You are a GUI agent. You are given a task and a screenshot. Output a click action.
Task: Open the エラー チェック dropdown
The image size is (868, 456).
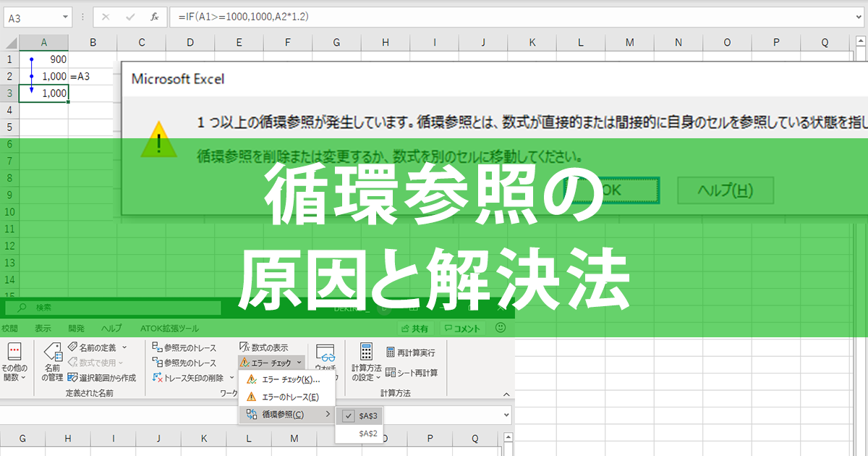point(271,362)
